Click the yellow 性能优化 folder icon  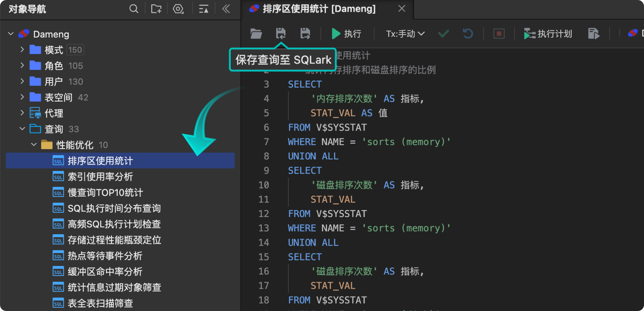47,144
